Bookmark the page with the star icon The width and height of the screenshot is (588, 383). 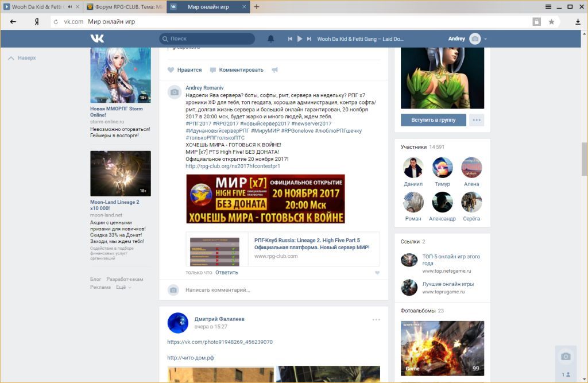pos(551,22)
